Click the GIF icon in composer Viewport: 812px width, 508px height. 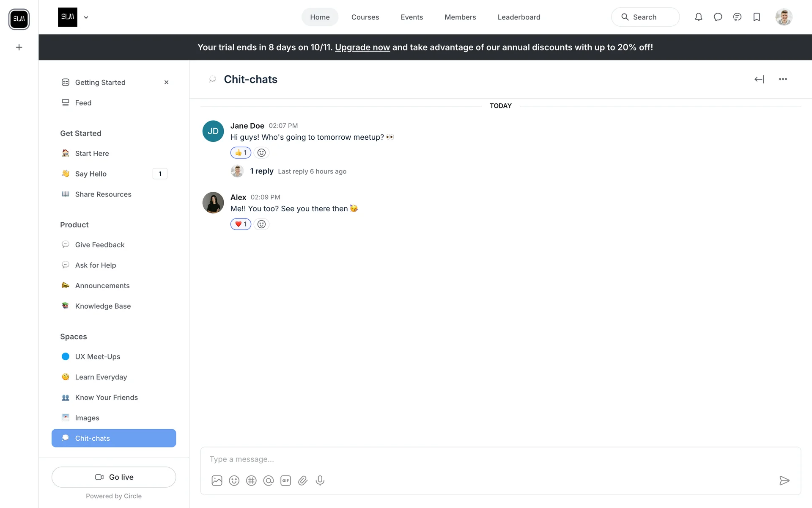285,480
